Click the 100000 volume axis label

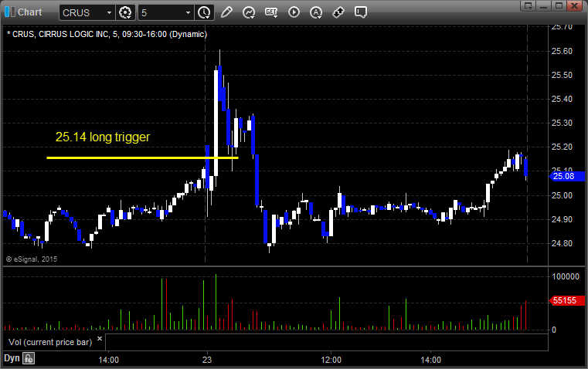(x=566, y=277)
